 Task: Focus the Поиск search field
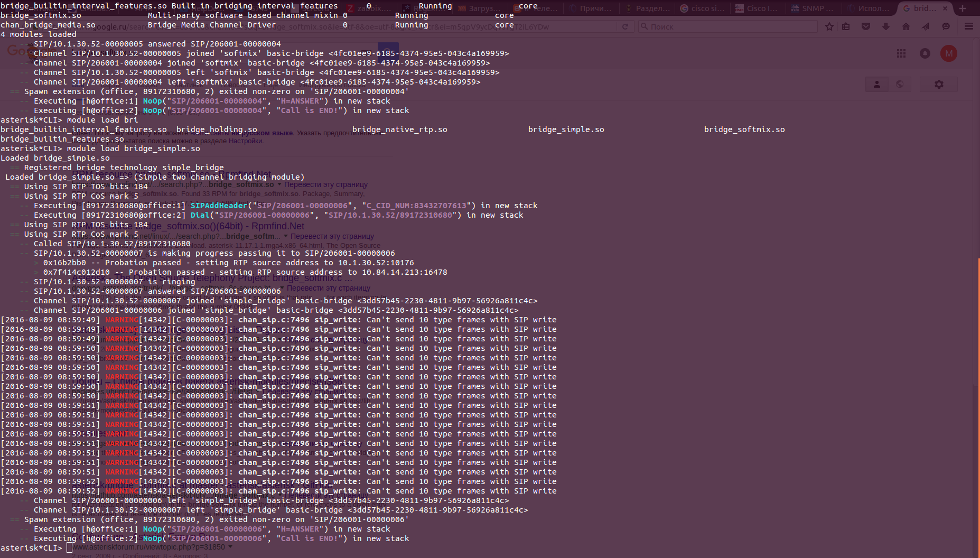coord(727,26)
